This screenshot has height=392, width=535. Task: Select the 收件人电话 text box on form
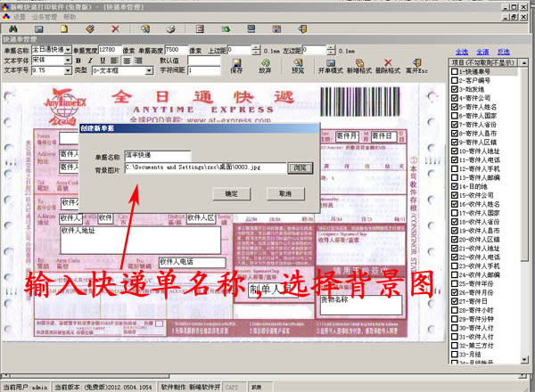pos(192,262)
